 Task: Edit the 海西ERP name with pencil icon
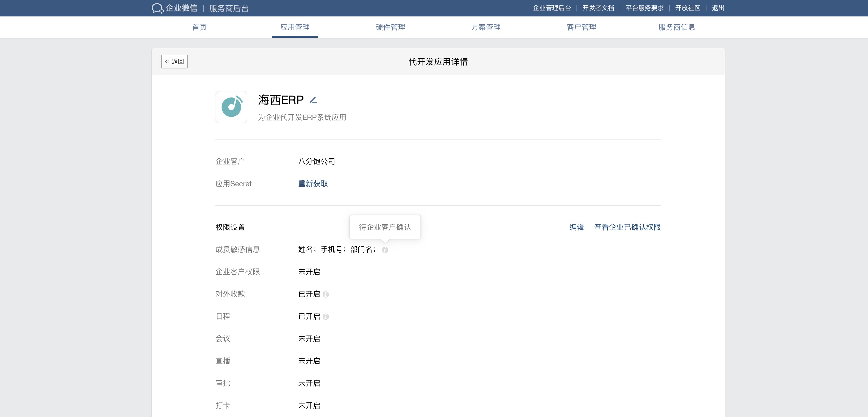(x=313, y=100)
